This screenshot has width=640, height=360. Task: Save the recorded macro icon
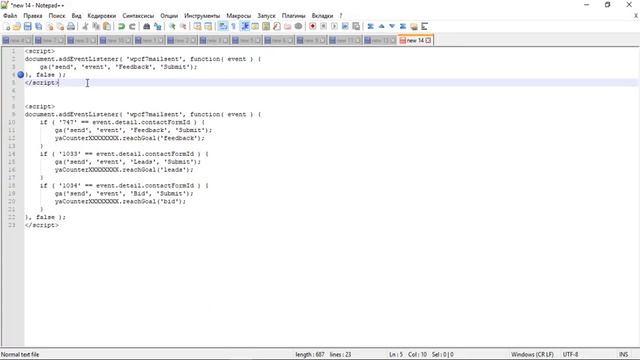pos(356,27)
